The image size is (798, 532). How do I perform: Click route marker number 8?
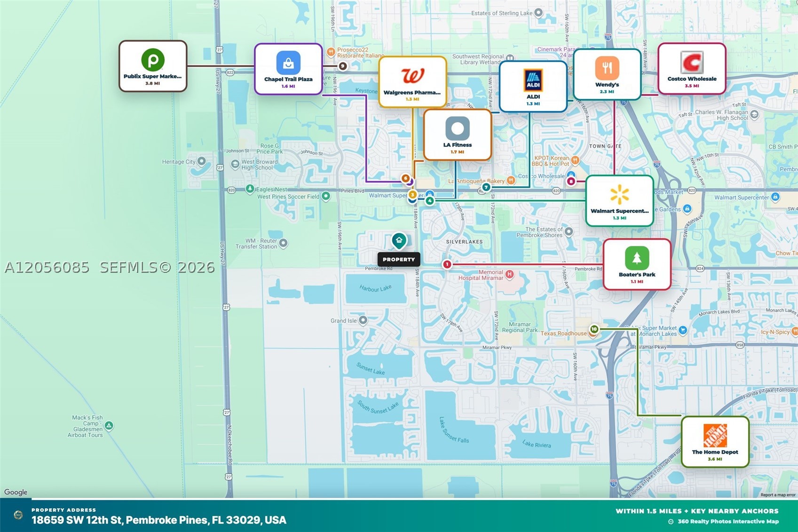tap(571, 181)
